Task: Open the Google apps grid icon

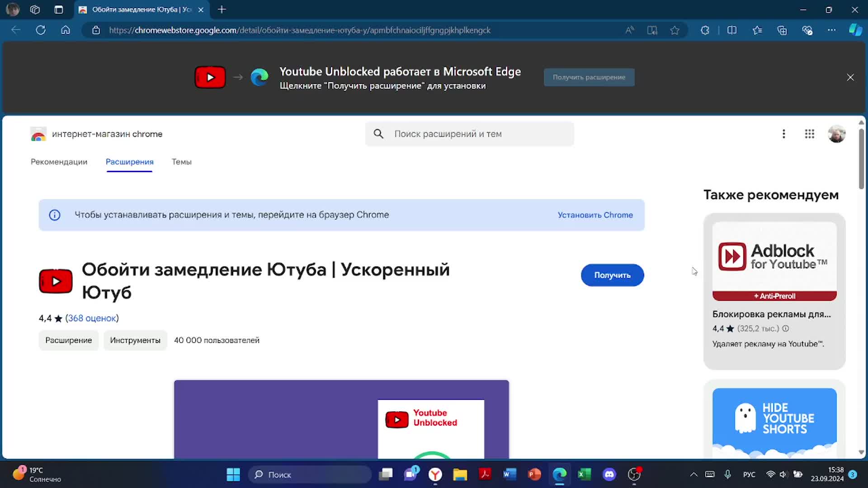Action: (x=810, y=134)
